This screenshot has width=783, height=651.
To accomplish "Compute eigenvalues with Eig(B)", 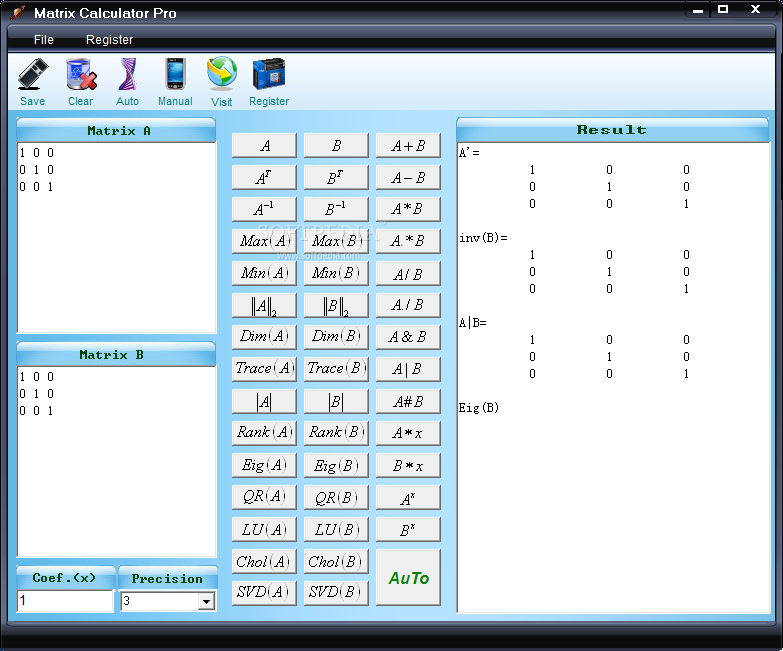I will [x=336, y=465].
